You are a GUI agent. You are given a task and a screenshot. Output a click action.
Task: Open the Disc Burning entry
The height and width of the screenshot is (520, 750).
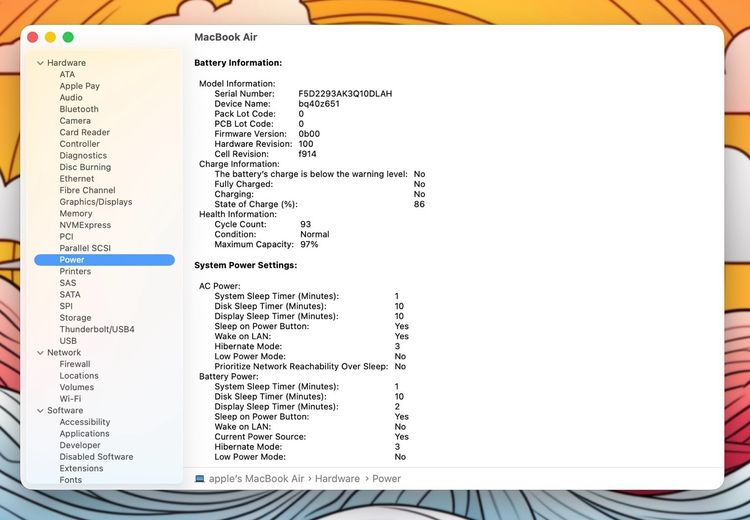(85, 167)
